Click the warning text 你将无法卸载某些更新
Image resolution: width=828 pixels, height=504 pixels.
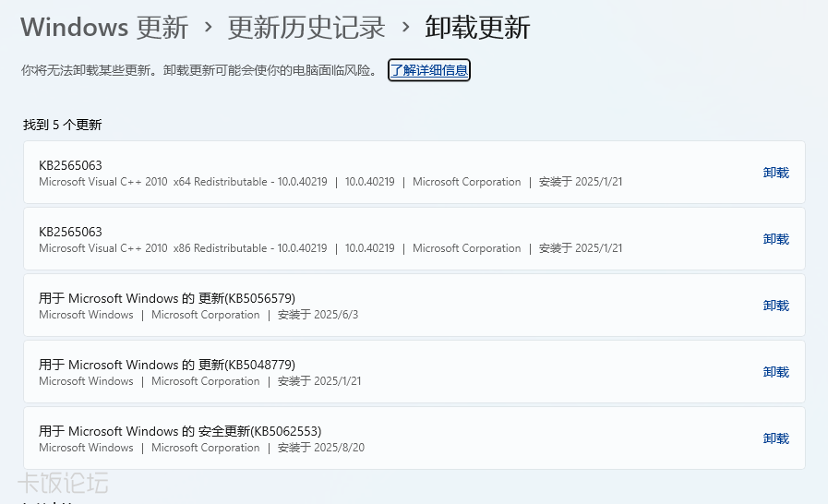click(199, 70)
